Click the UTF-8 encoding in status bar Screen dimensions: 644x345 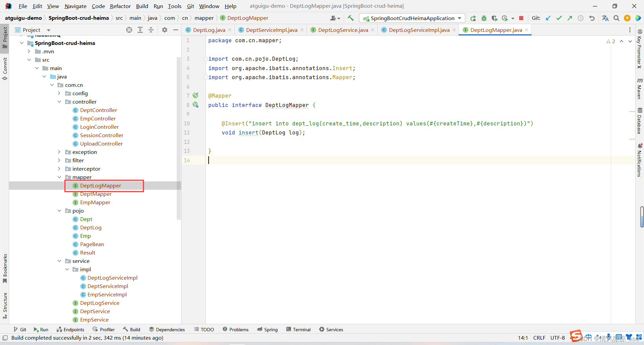[x=557, y=338]
